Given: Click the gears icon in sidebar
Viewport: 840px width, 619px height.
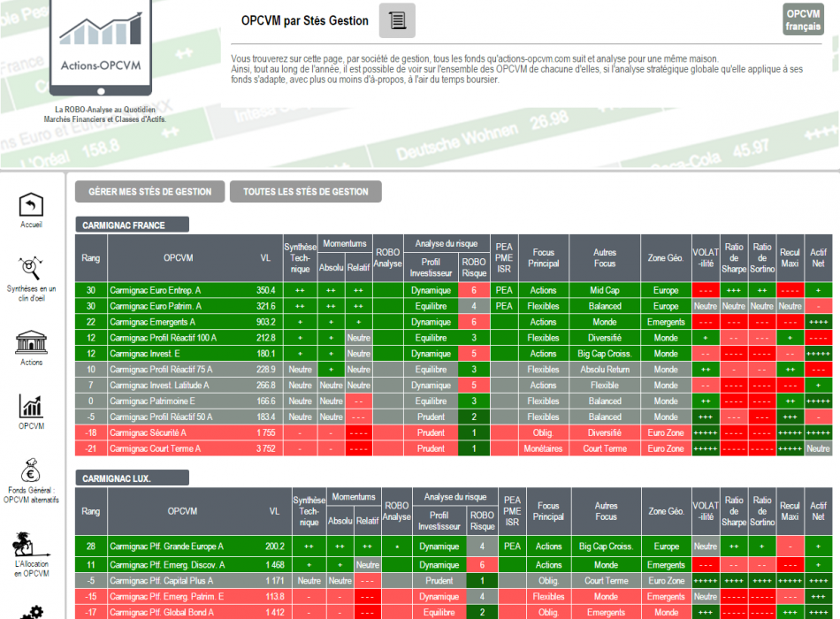Looking at the screenshot, I should coord(32,613).
